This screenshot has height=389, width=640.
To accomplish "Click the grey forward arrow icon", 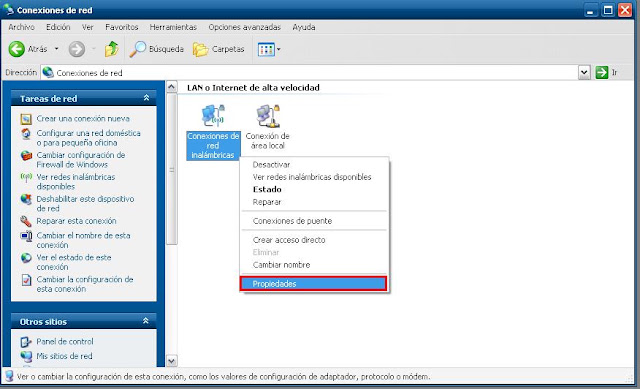I will (x=76, y=49).
